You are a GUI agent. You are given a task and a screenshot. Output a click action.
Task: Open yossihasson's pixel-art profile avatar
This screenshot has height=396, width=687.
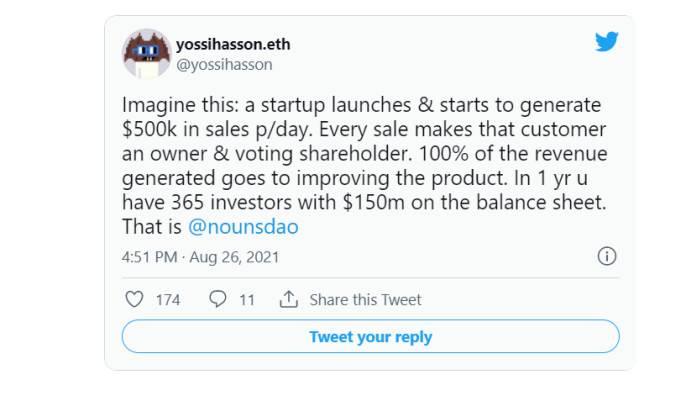pos(146,53)
